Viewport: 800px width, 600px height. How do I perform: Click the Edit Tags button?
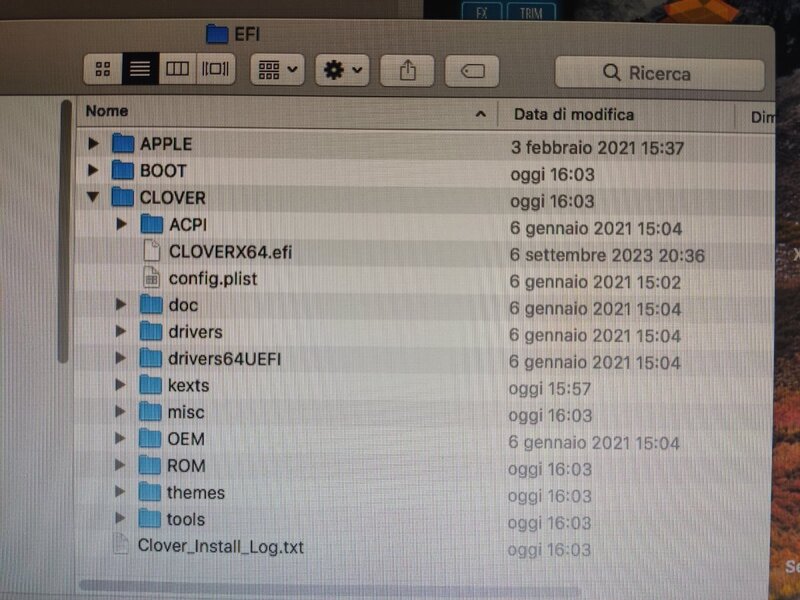(x=472, y=71)
